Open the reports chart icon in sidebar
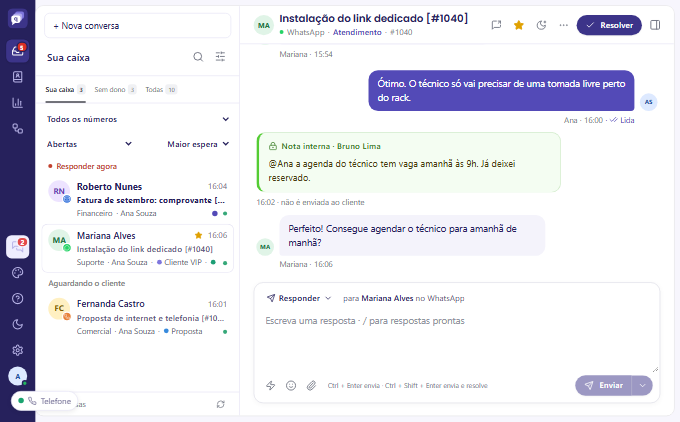Viewport: 680px width, 422px height. [x=17, y=103]
